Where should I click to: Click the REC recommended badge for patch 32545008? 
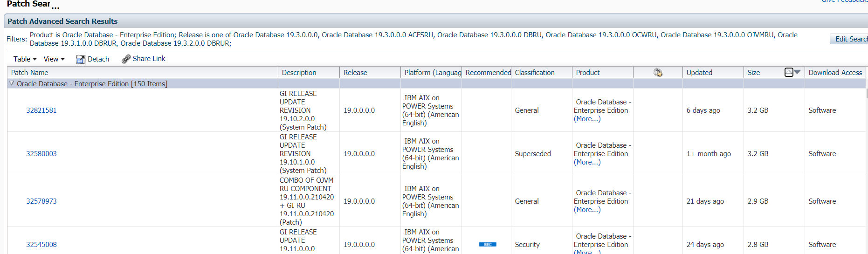pos(487,244)
